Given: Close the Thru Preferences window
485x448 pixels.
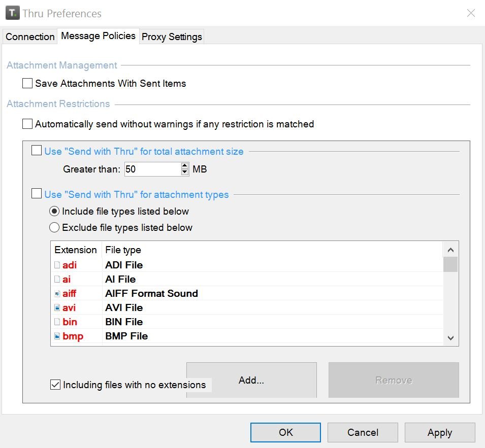Looking at the screenshot, I should [471, 13].
